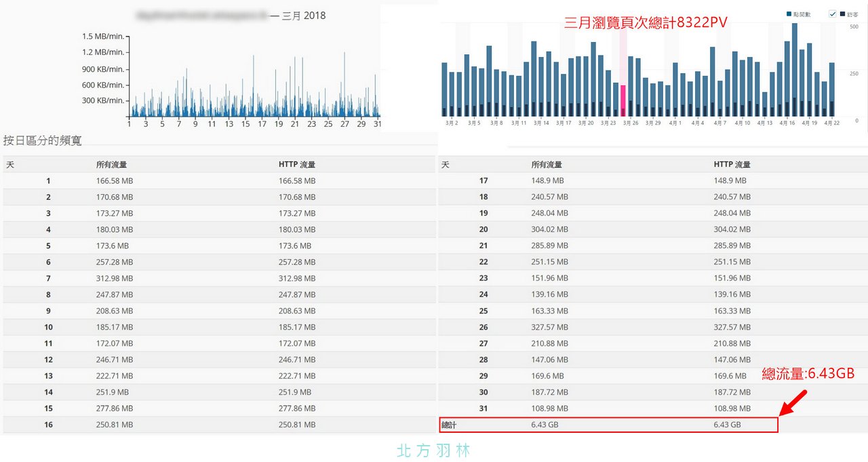Click day 5 所有流量 value 173.6 MB
Image resolution: width=868 pixels, height=462 pixels.
tap(113, 246)
